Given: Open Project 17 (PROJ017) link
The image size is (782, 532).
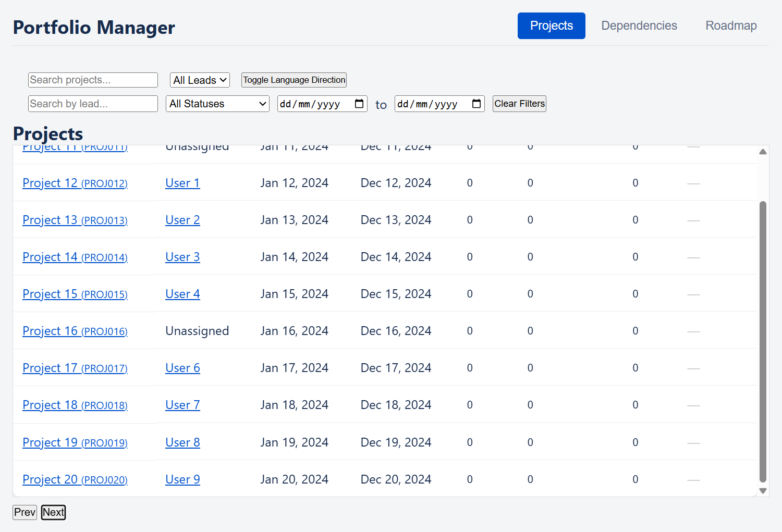Looking at the screenshot, I should coord(75,368).
